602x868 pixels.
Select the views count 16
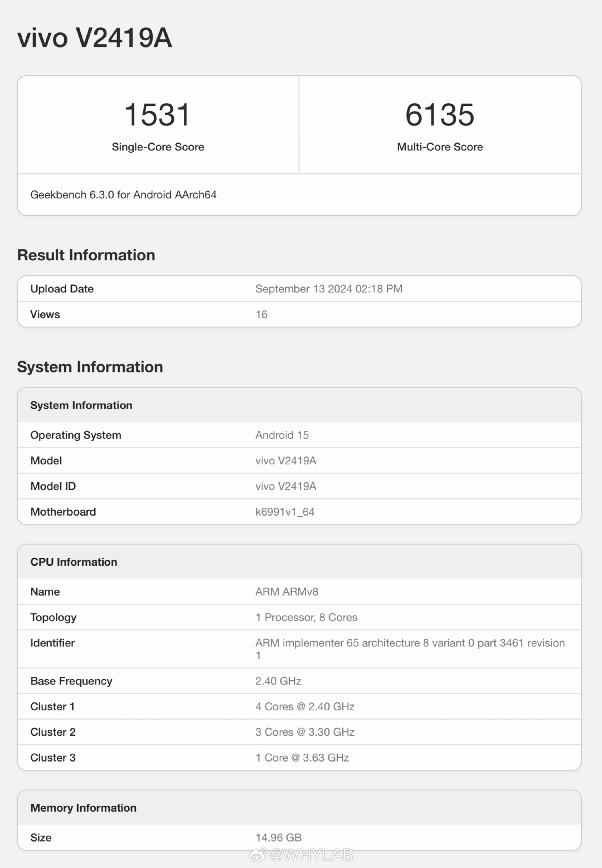pos(261,314)
